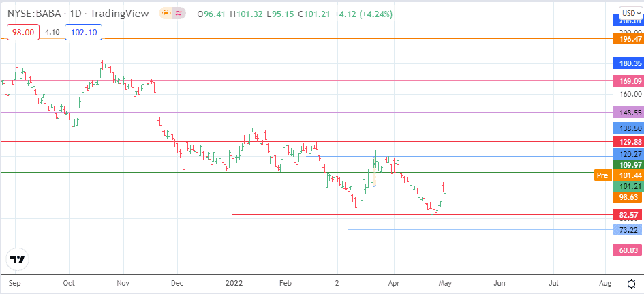This screenshot has height=294, width=644.
Task: Click the 4.10 spread value
Action: tap(52, 33)
